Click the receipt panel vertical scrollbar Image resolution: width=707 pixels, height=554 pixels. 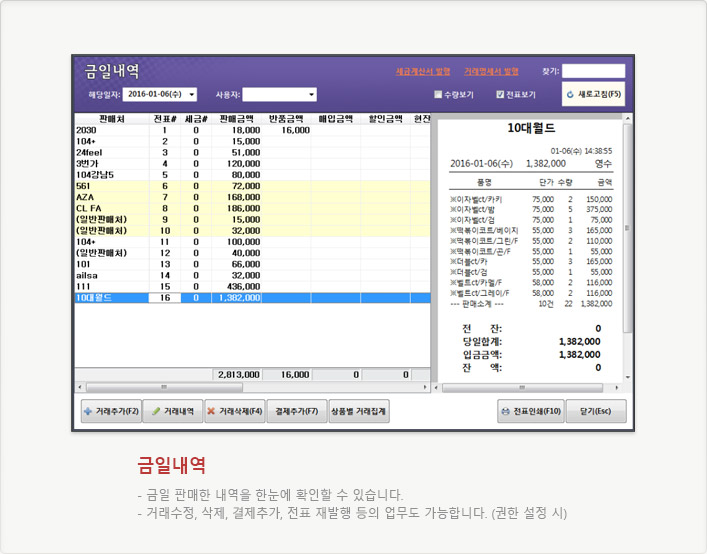pos(627,228)
